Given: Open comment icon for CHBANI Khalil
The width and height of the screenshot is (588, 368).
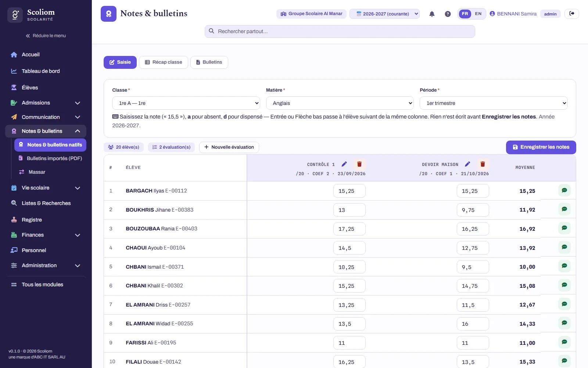Looking at the screenshot, I should tap(564, 286).
